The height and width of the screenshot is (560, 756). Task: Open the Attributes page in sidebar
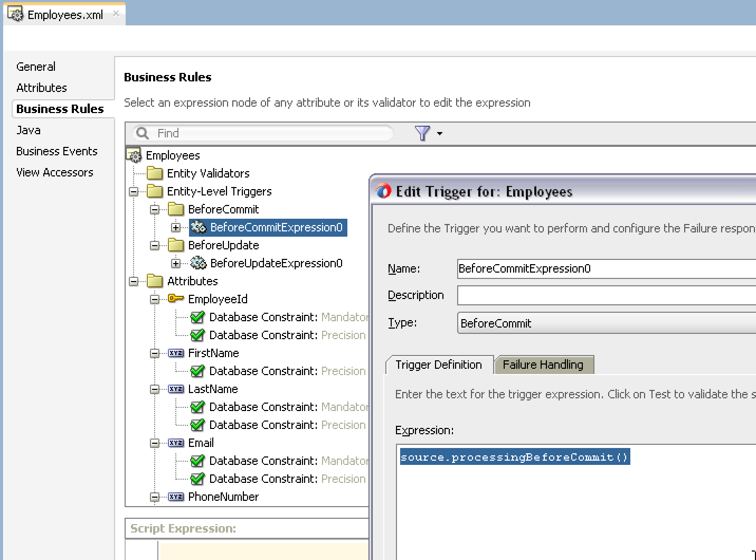coord(42,88)
